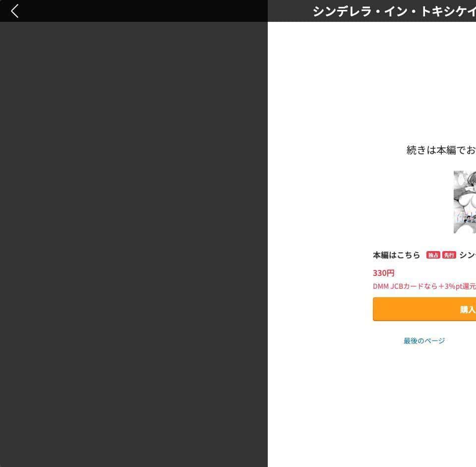Image resolution: width=476 pixels, height=467 pixels.
Task: Follow the 最後のページ link
Action: 424,341
